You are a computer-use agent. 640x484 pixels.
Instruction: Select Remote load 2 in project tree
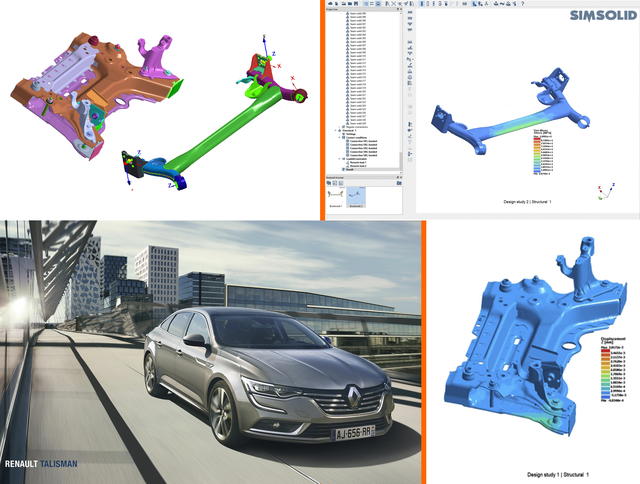(356, 166)
